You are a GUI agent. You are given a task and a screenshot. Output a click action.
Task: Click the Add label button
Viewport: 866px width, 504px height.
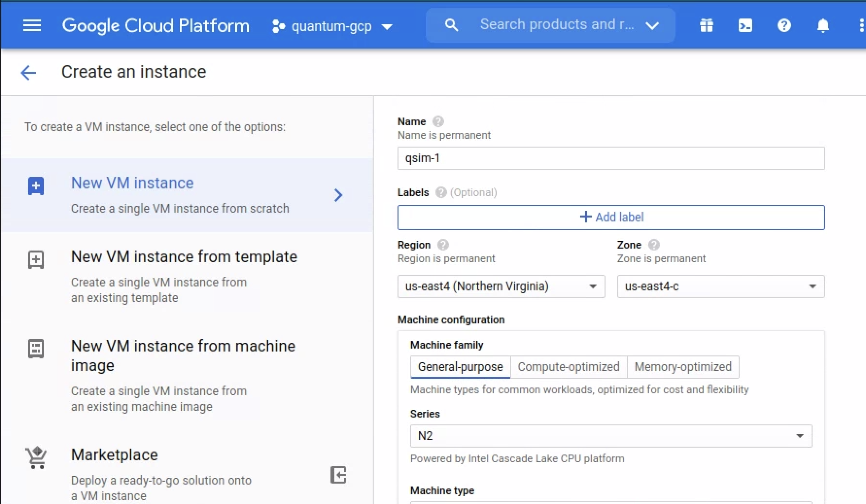click(611, 217)
